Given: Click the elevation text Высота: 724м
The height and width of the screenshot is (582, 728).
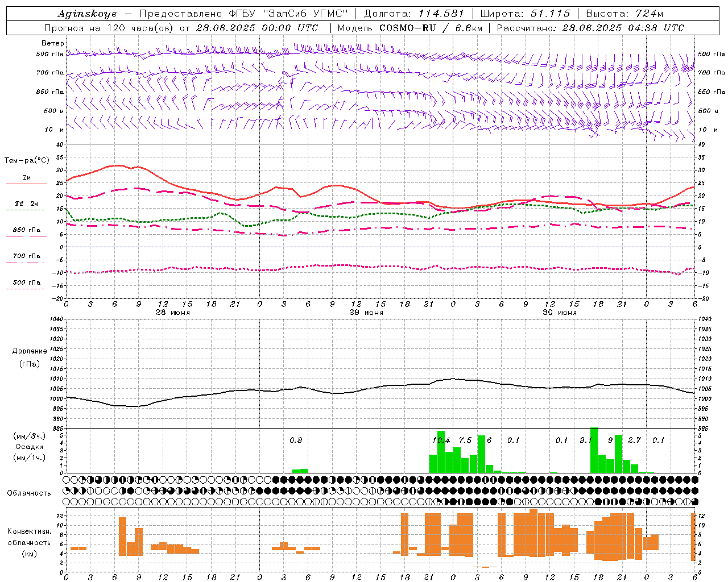Looking at the screenshot, I should pos(624,14).
